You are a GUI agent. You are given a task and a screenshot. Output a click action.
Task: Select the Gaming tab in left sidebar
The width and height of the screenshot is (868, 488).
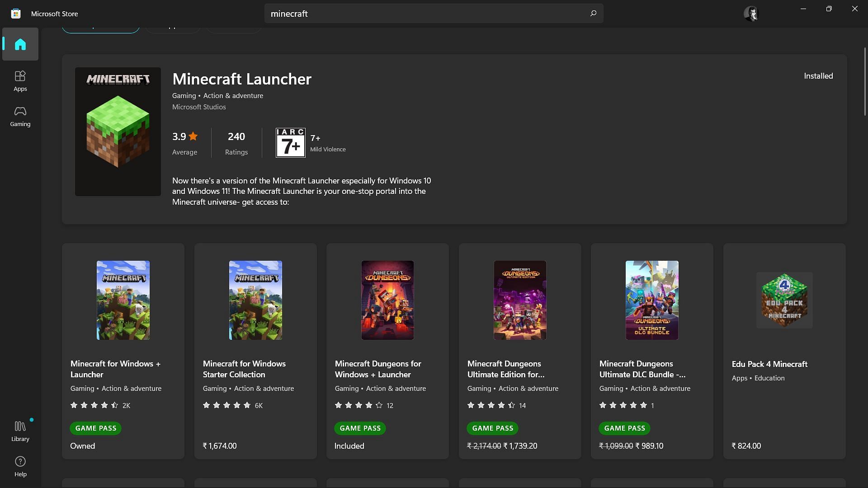(x=20, y=117)
